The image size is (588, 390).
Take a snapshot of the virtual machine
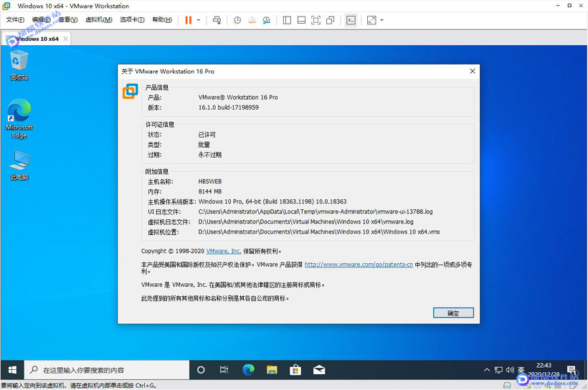click(x=237, y=20)
